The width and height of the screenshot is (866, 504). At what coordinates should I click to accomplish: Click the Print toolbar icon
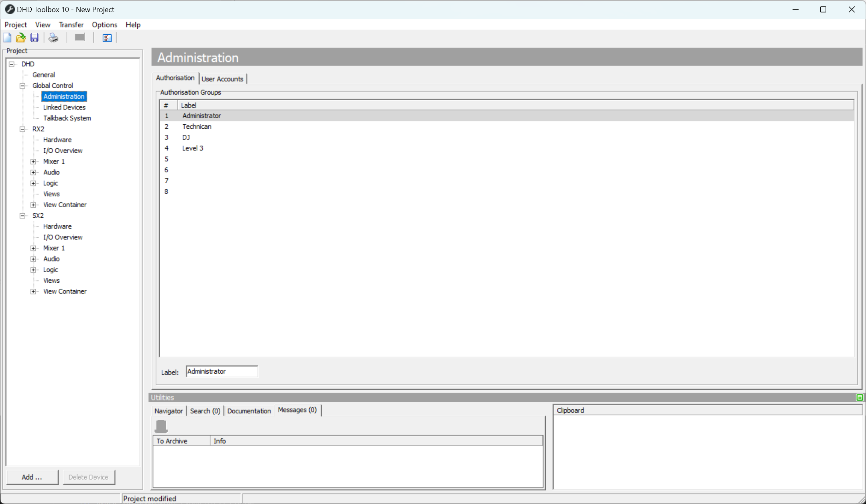53,37
